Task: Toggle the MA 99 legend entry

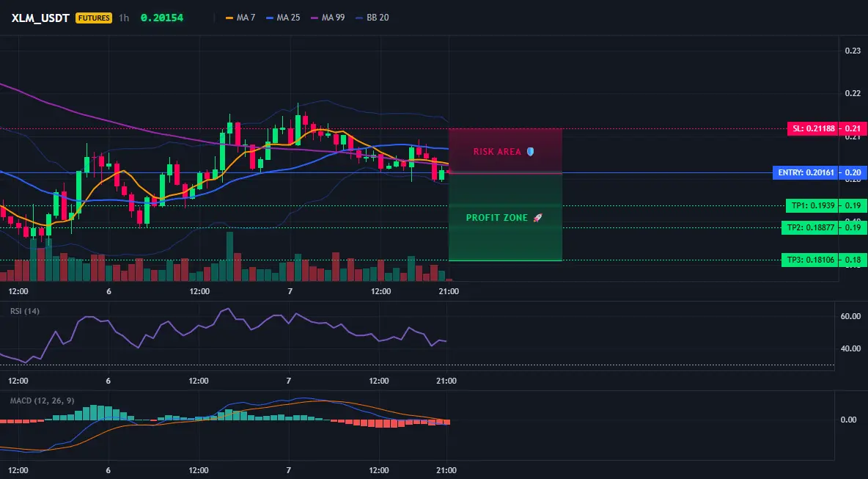Action: [x=328, y=18]
